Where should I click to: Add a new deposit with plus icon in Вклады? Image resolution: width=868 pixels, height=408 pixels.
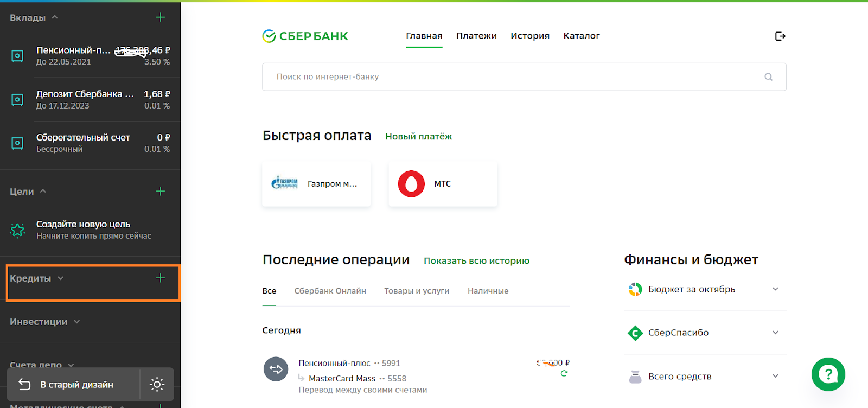(x=161, y=17)
